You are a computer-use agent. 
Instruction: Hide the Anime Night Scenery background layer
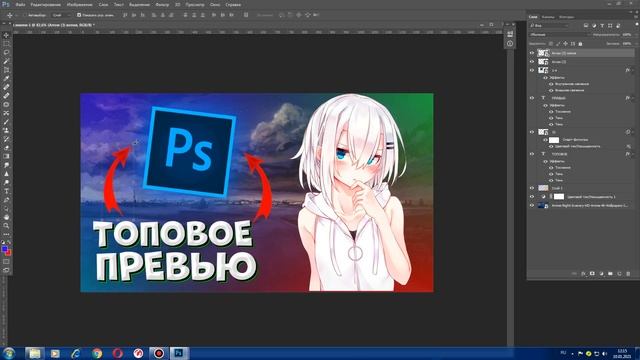click(532, 206)
